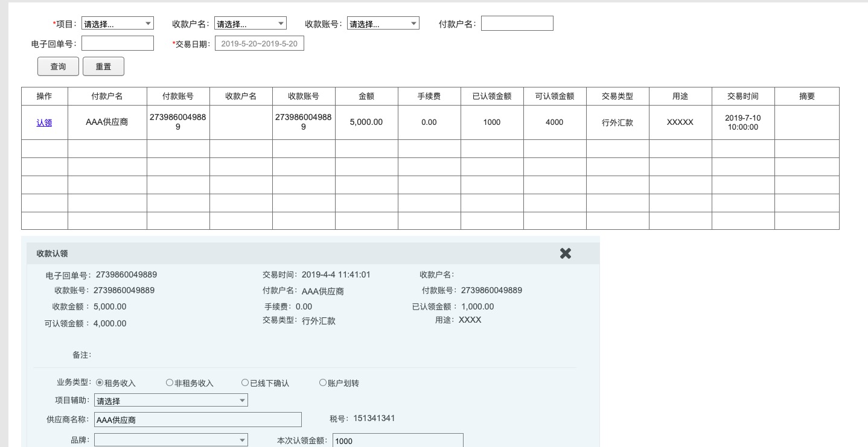Screen dimensions: 868x447
Task: Click the 收款户名 column header
Action: point(241,97)
